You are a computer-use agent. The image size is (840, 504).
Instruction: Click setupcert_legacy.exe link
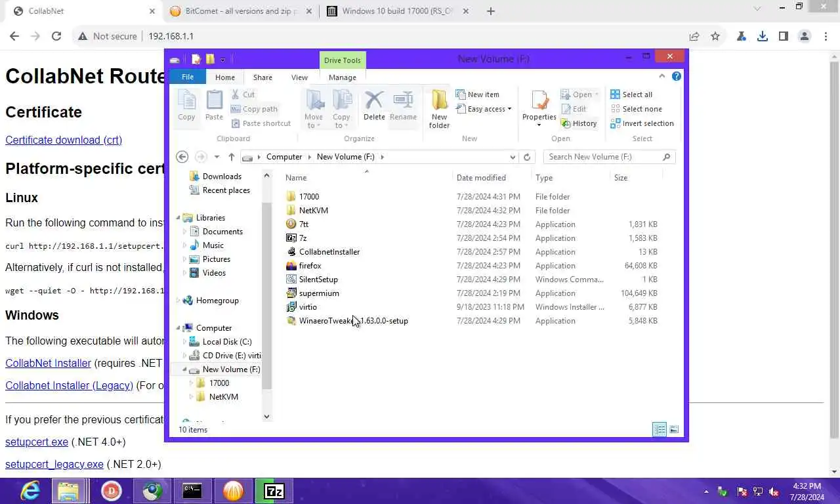click(54, 464)
